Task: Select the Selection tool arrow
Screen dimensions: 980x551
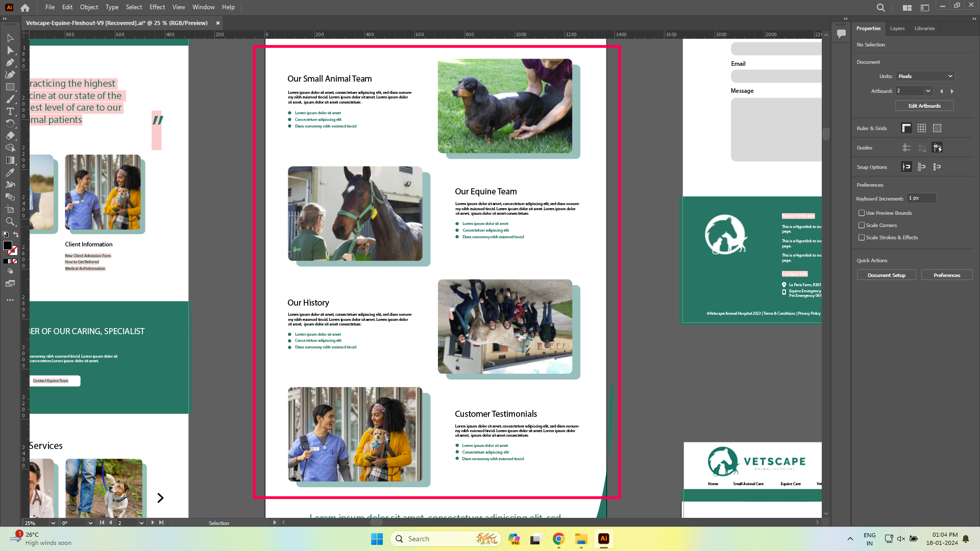Action: [10, 38]
